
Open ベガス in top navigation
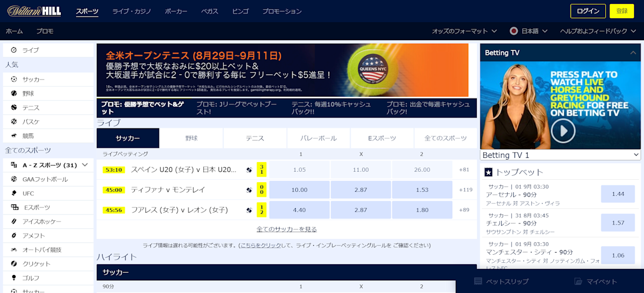[x=210, y=11]
